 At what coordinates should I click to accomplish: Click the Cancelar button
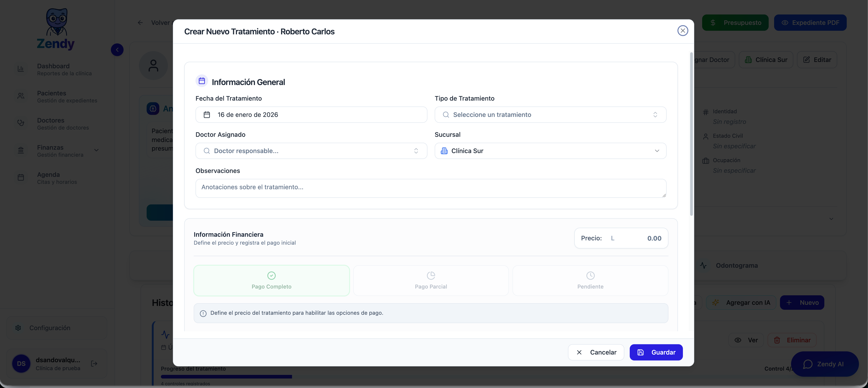[x=596, y=352]
